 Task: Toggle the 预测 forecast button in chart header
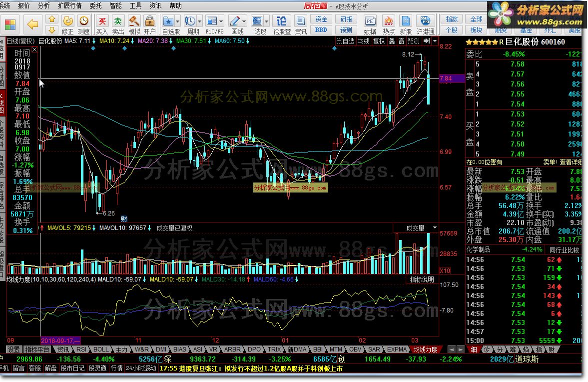click(414, 41)
